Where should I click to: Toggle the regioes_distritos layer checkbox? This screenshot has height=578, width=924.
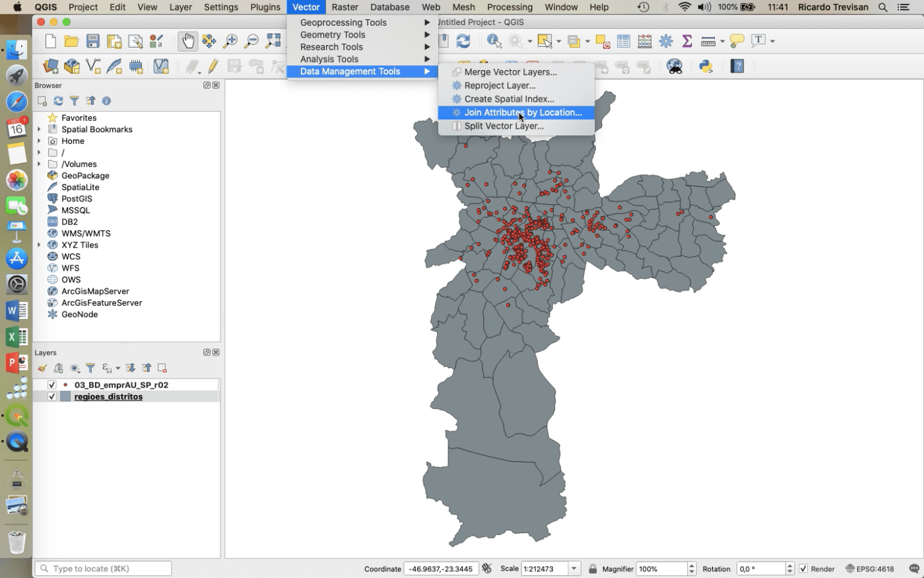pyautogui.click(x=51, y=396)
